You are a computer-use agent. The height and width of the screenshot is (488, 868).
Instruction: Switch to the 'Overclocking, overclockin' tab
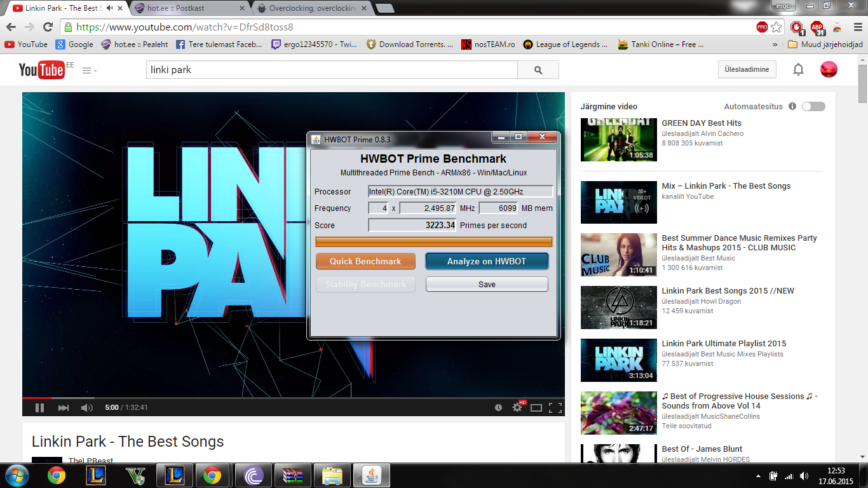[311, 8]
